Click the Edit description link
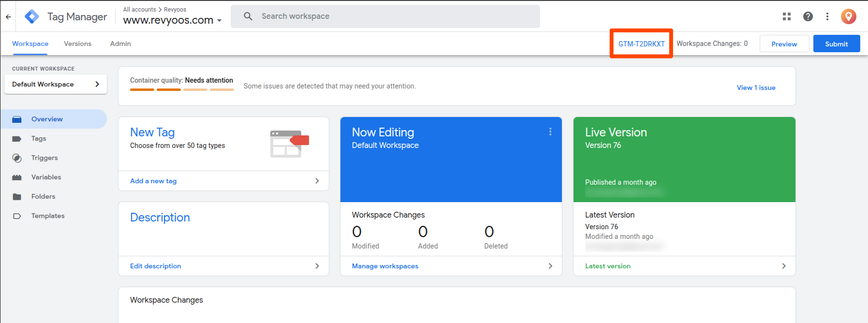 [x=155, y=266]
